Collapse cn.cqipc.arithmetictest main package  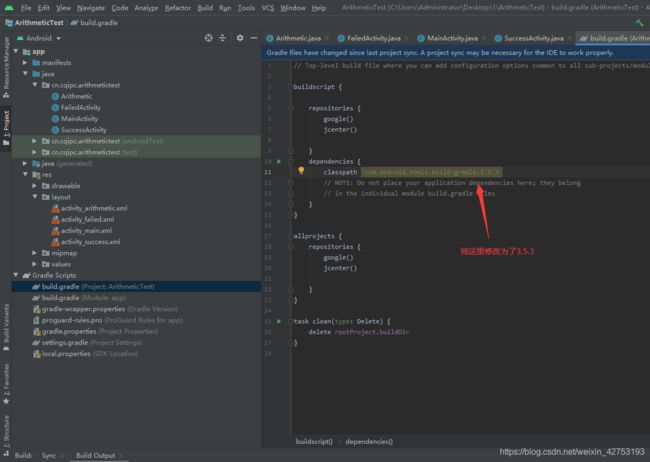[x=35, y=85]
